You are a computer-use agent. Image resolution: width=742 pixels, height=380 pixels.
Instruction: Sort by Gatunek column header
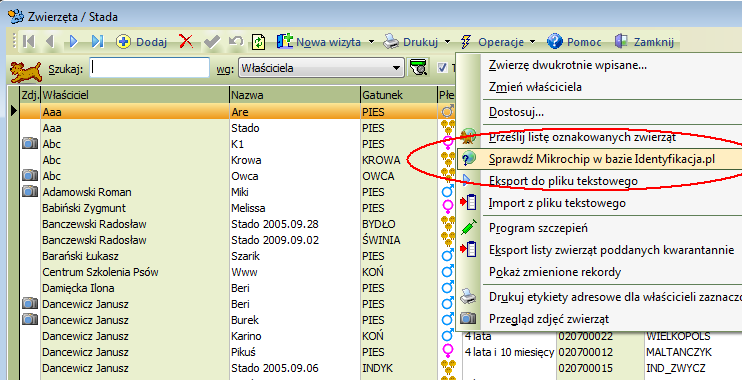point(398,95)
